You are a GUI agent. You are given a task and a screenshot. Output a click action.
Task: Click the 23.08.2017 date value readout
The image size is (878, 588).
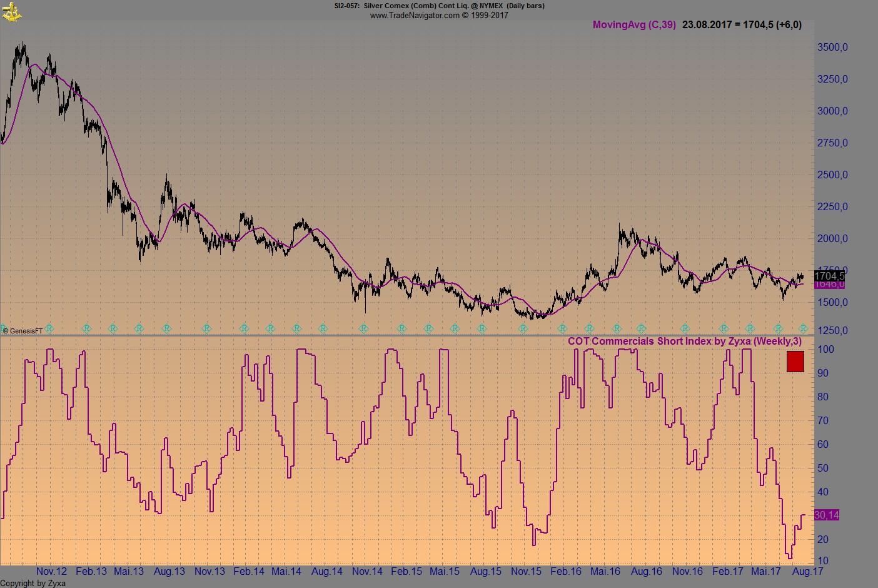tap(707, 25)
